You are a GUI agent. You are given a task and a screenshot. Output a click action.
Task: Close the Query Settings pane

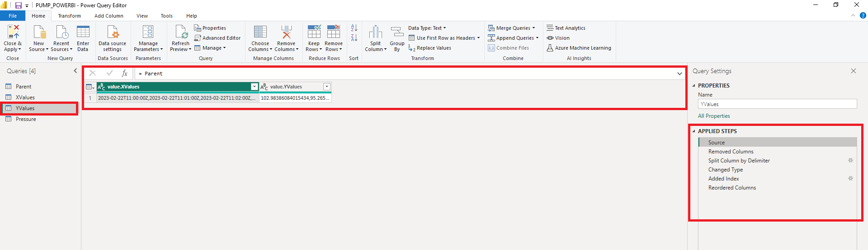point(854,71)
